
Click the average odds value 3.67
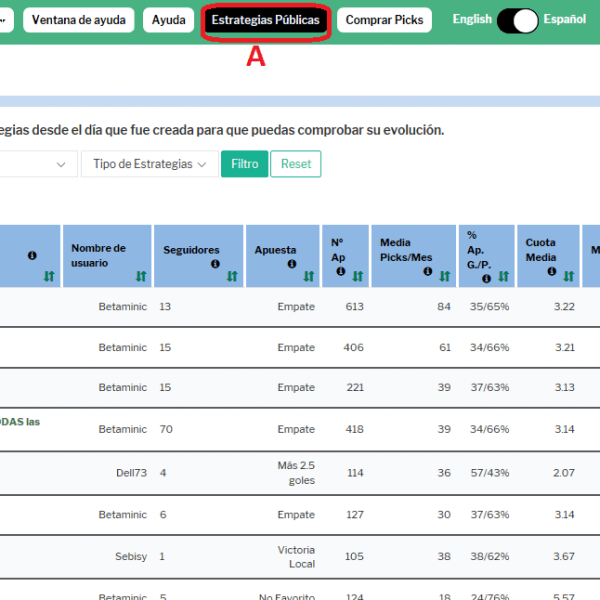click(564, 556)
